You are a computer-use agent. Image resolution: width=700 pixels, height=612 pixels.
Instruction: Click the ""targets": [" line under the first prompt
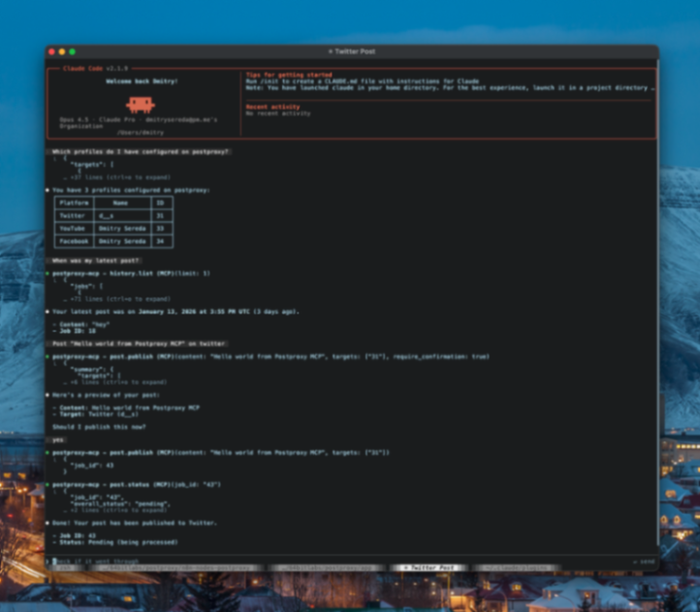point(92,164)
